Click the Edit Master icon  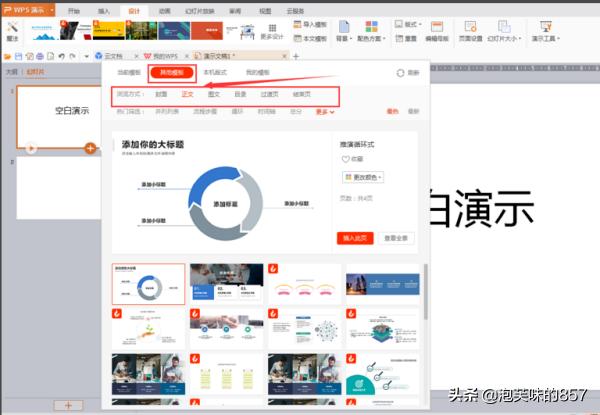click(437, 27)
